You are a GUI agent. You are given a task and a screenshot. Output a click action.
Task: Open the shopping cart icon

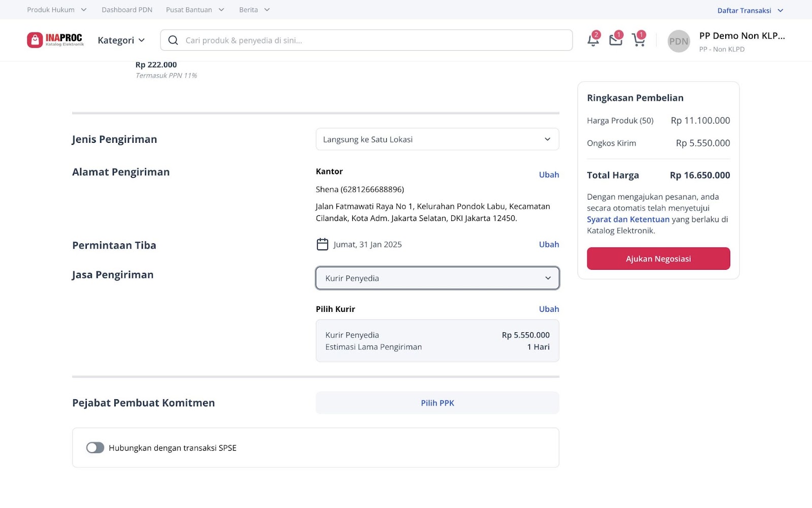point(638,40)
